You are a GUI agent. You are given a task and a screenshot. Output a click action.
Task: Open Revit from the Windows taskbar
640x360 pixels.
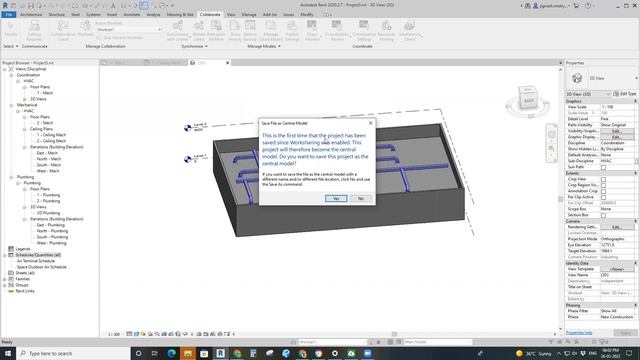(220, 353)
